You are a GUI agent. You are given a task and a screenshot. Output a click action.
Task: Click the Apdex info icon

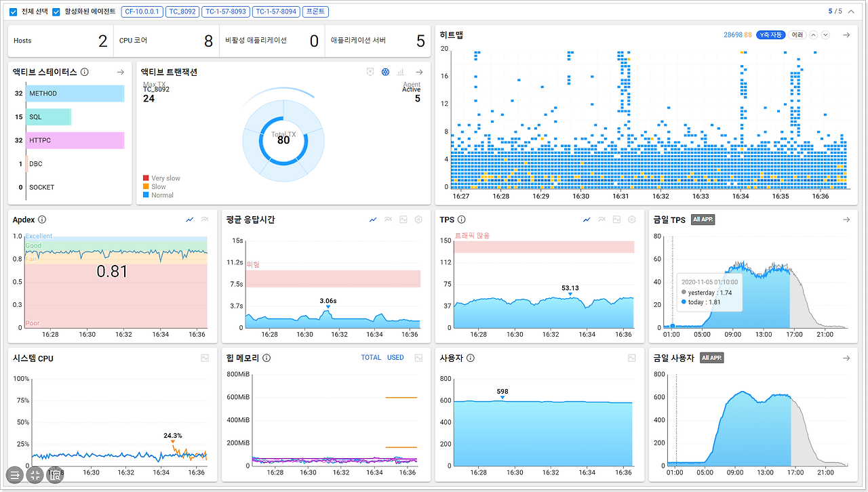pos(42,220)
